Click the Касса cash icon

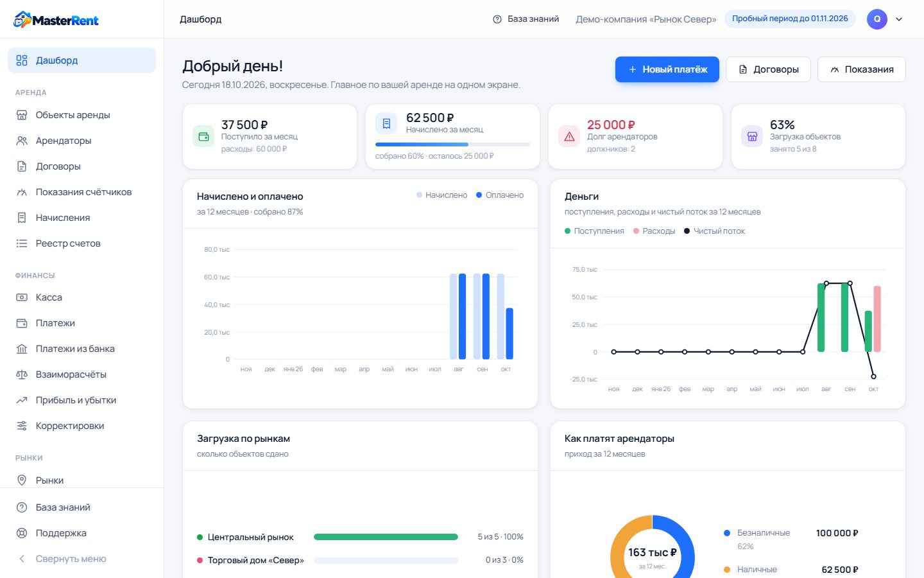click(22, 297)
